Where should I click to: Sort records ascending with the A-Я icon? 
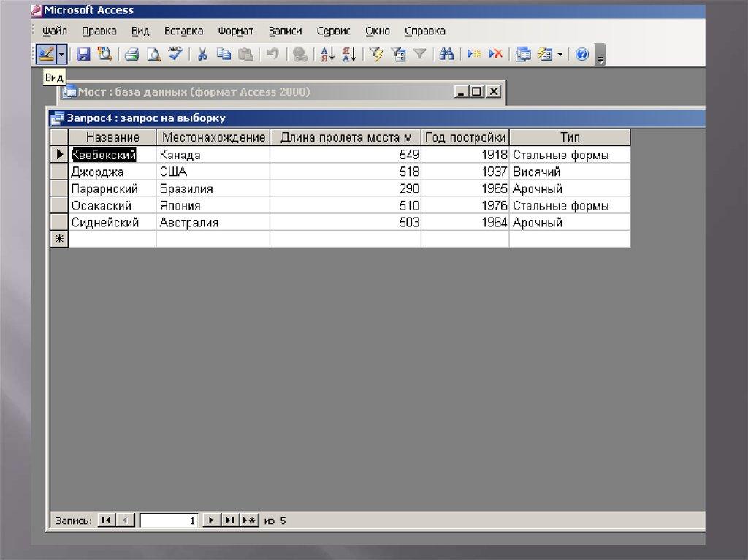coord(327,54)
